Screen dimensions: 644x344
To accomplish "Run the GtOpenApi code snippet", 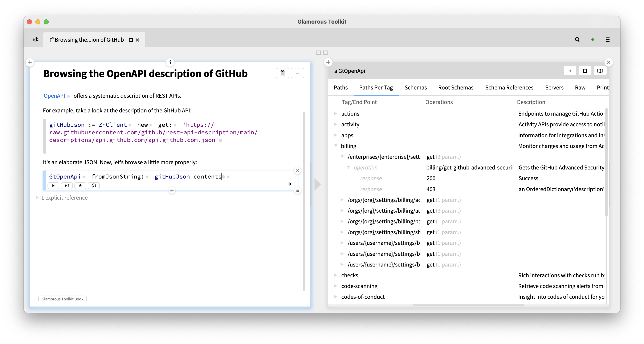I will [x=53, y=186].
